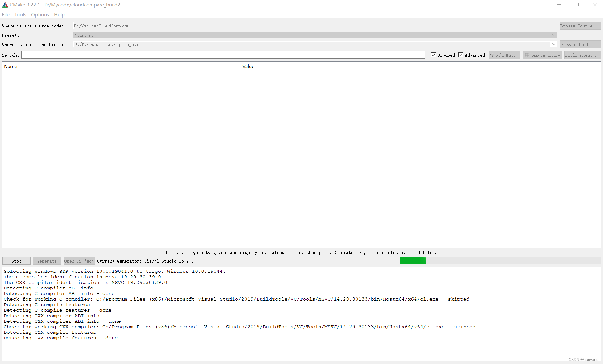Click the green progress bar
This screenshot has width=603, height=364.
[412, 260]
